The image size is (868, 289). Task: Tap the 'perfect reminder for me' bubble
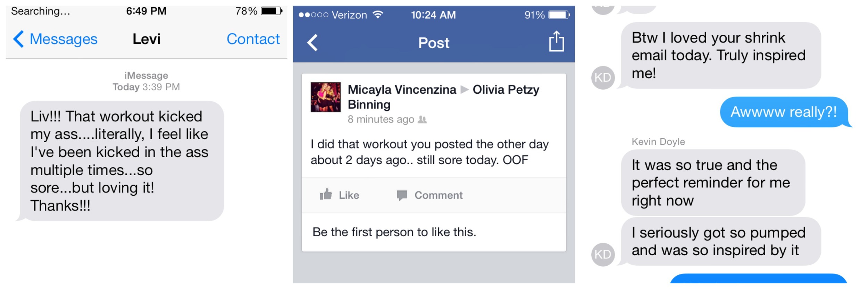[712, 182]
